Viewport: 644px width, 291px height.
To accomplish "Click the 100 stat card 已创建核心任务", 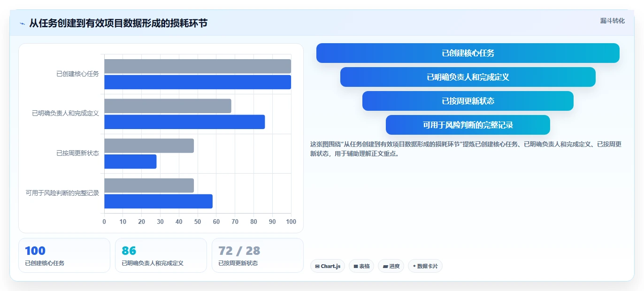I will [64, 255].
